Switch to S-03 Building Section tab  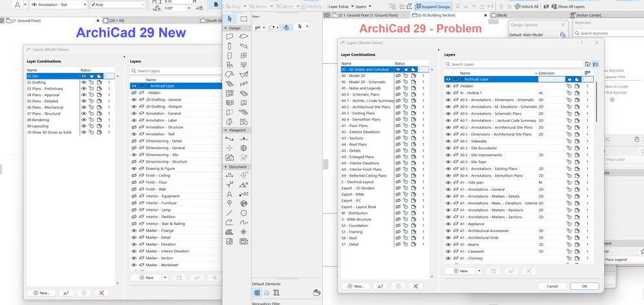coord(450,15)
